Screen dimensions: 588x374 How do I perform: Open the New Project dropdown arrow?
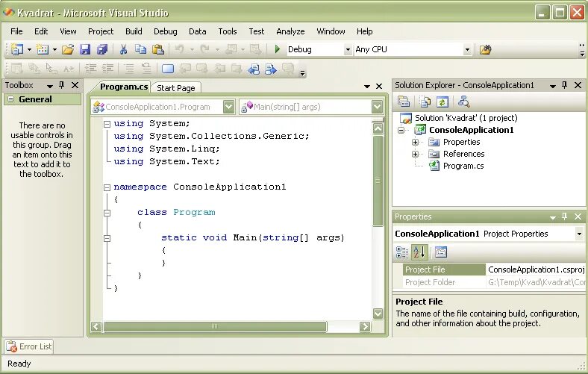(29, 49)
